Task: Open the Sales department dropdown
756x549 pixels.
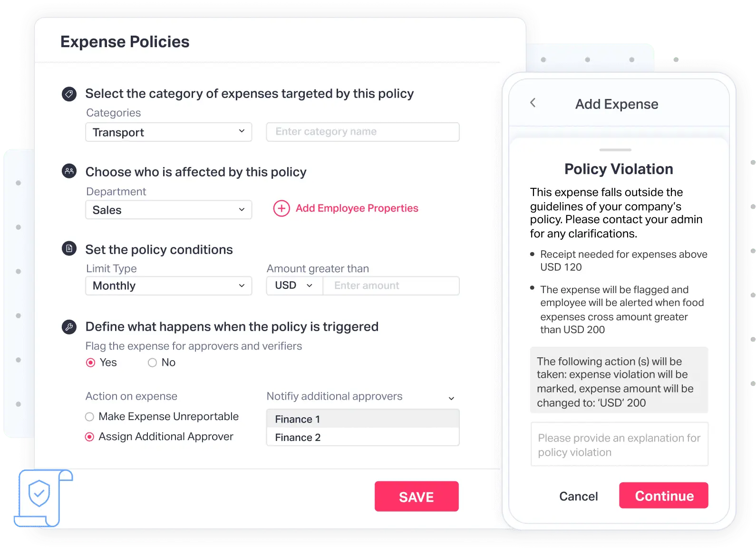Action: click(168, 210)
